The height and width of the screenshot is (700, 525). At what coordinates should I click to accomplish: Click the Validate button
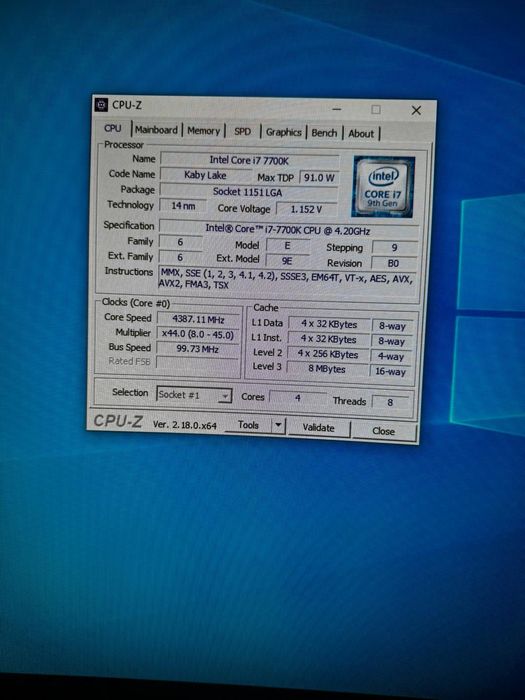318,428
